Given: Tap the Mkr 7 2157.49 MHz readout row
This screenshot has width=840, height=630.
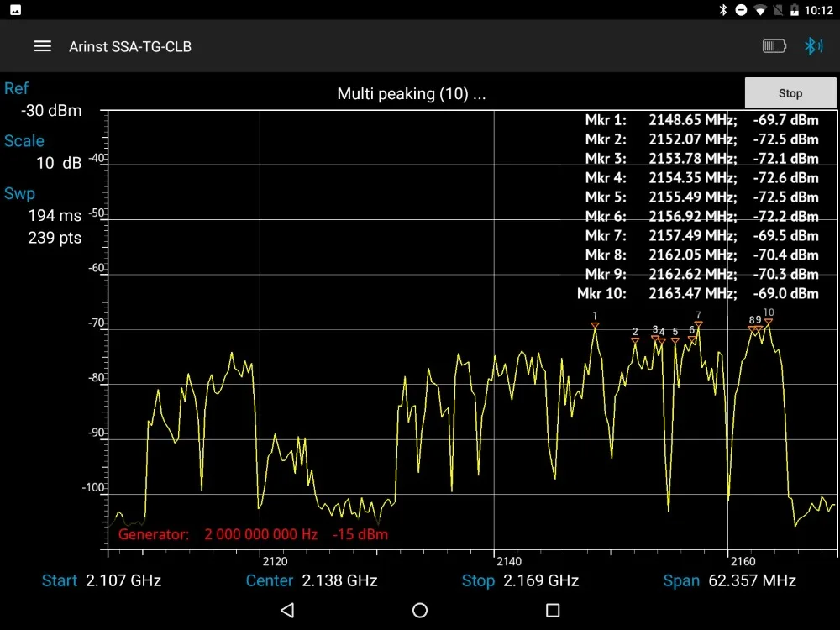Looking at the screenshot, I should click(x=701, y=236).
